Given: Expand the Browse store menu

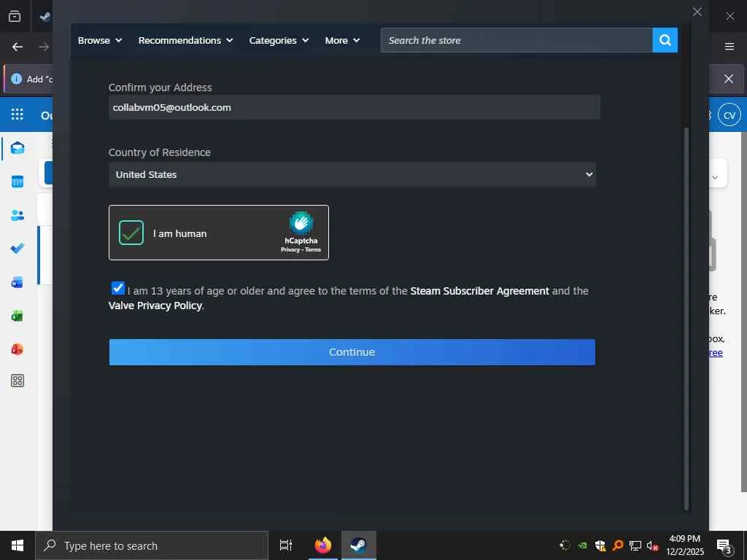Looking at the screenshot, I should [x=99, y=41].
